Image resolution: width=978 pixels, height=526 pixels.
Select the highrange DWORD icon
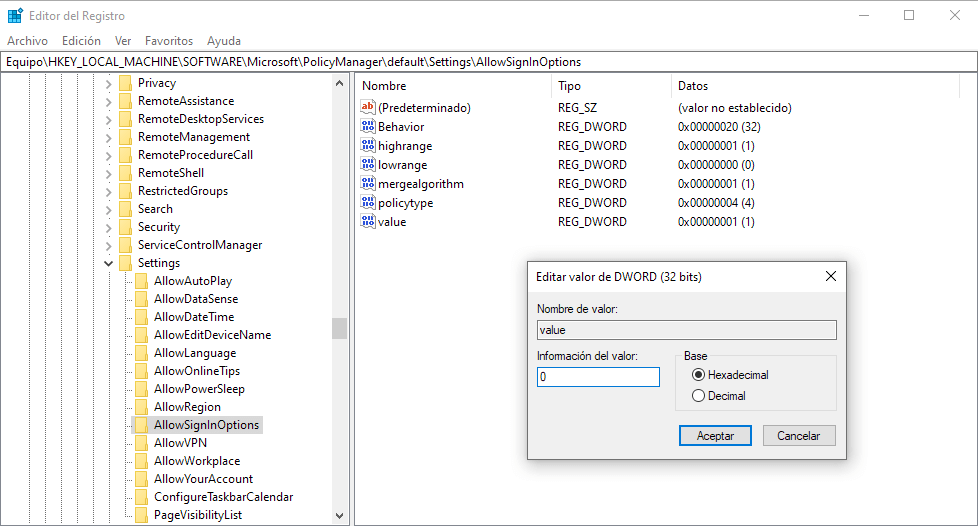368,145
